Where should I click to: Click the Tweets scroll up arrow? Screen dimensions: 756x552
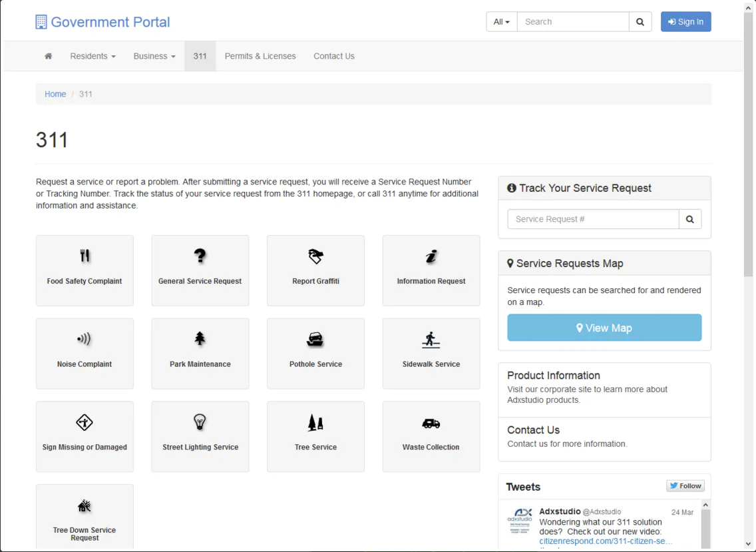(x=705, y=505)
